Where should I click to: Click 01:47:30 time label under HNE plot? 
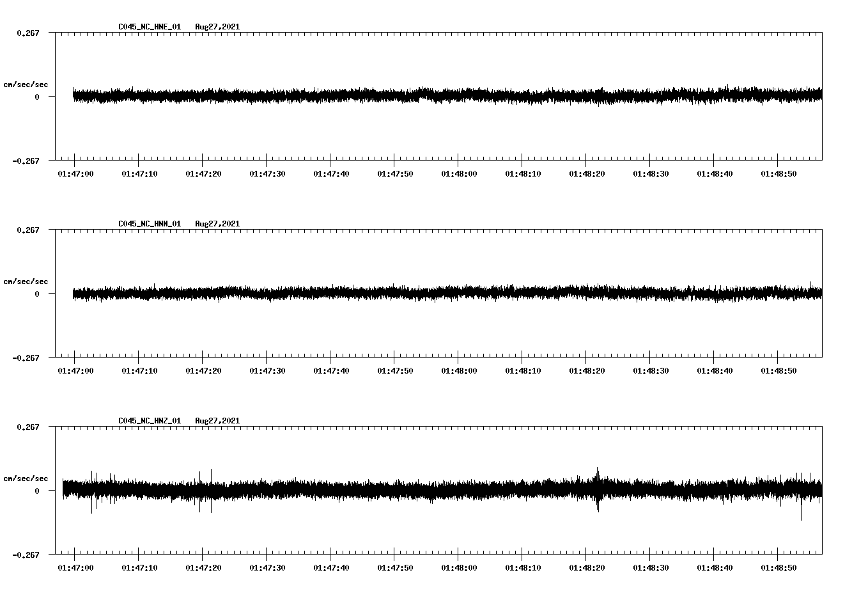pos(267,173)
